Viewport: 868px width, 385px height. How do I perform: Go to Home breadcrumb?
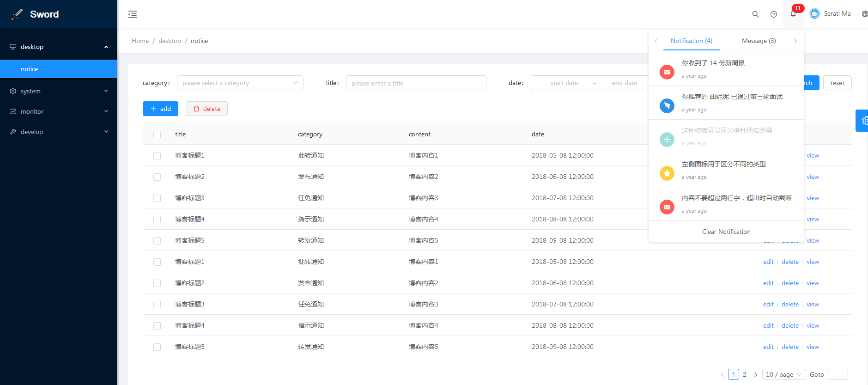[140, 41]
